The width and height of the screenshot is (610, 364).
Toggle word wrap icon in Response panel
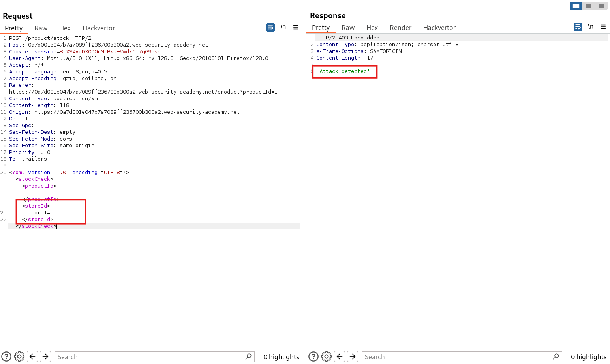pos(578,27)
